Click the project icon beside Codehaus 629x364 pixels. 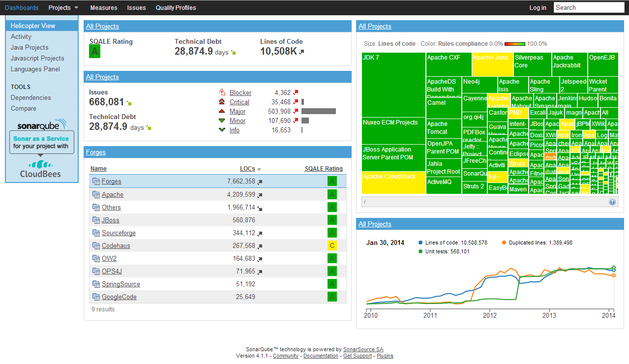click(96, 245)
